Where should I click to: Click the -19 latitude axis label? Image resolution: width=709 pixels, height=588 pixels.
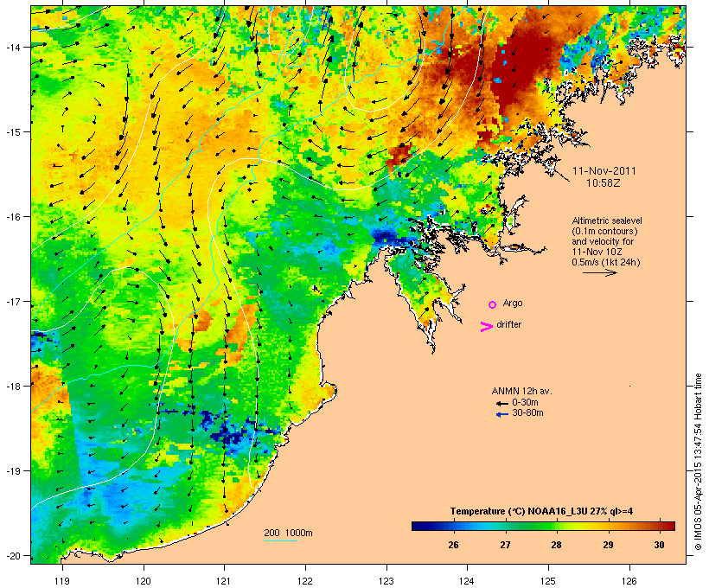[x=12, y=471]
